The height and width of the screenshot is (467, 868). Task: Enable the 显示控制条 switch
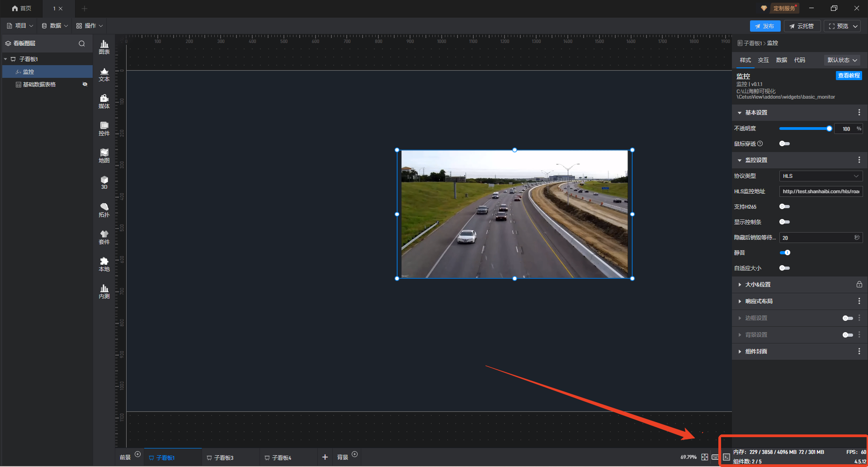tap(785, 222)
